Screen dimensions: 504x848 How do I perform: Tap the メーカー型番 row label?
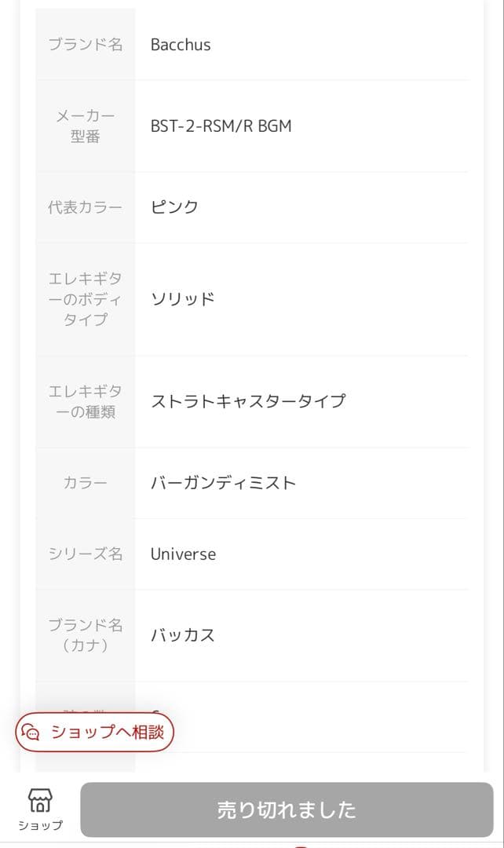[x=85, y=126]
